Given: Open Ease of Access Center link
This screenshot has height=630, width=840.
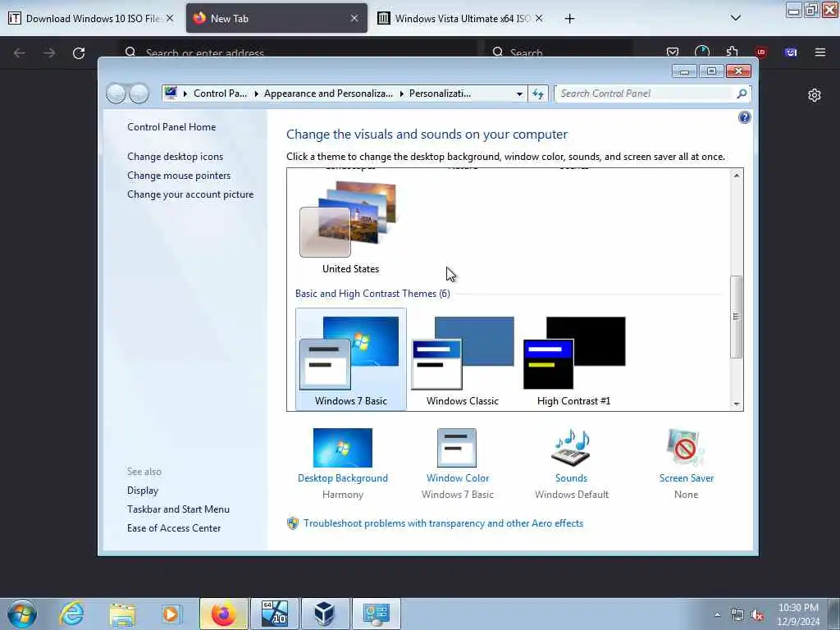Looking at the screenshot, I should pyautogui.click(x=174, y=527).
